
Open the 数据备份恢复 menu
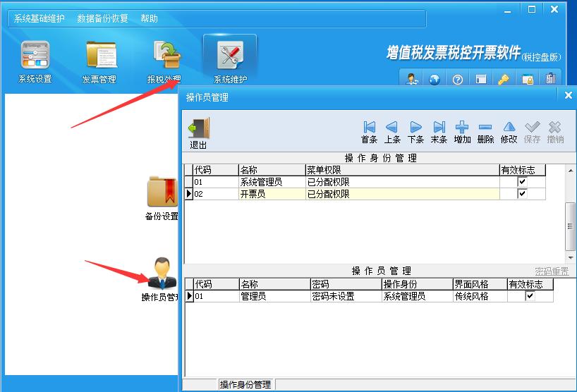[x=102, y=18]
